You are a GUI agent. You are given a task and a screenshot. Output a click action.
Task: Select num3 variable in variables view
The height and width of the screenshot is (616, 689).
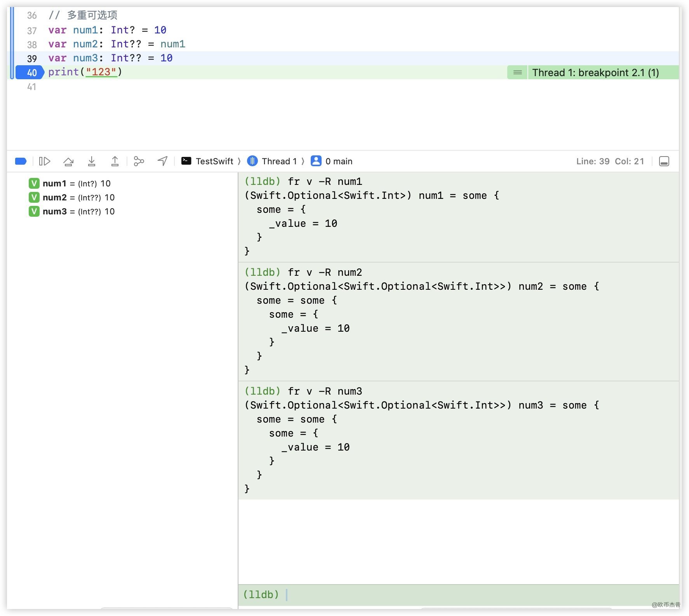pos(54,211)
